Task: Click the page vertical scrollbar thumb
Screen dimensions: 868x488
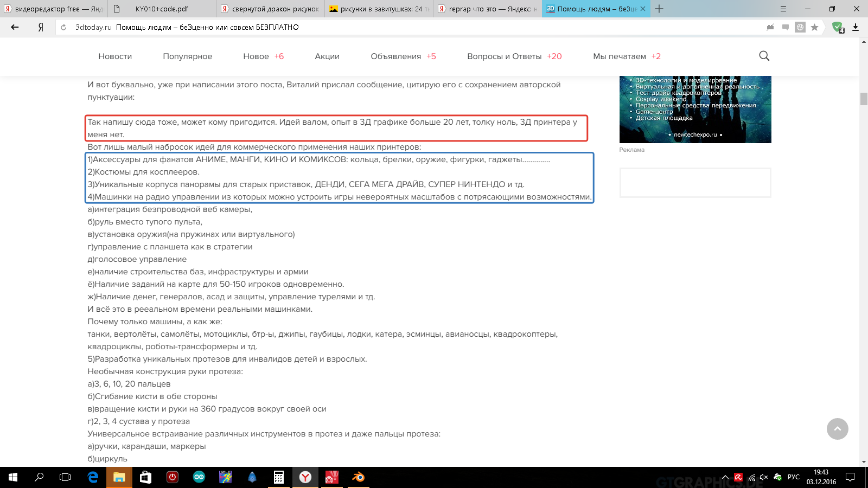Action: click(864, 99)
